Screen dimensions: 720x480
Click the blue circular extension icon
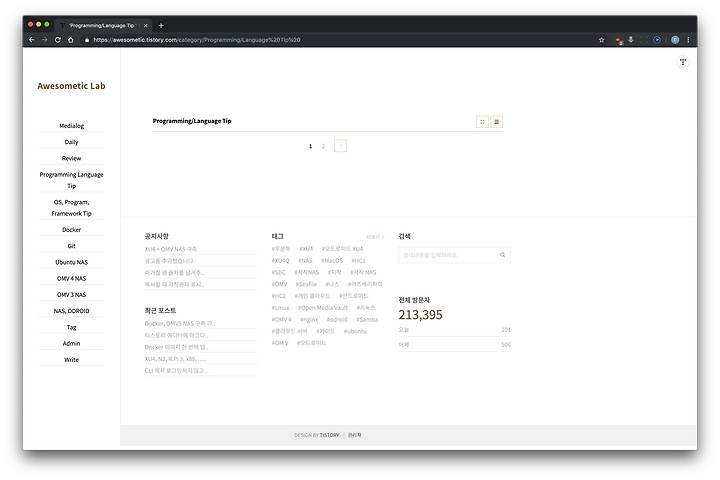tap(657, 40)
